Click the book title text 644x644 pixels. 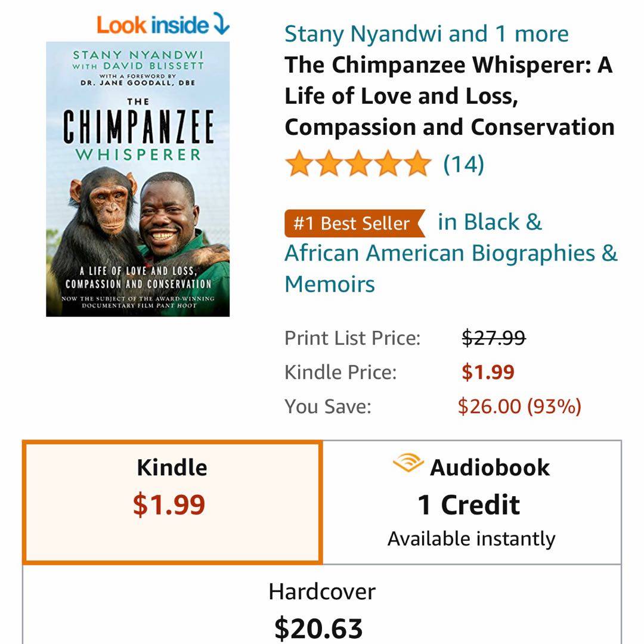click(449, 95)
